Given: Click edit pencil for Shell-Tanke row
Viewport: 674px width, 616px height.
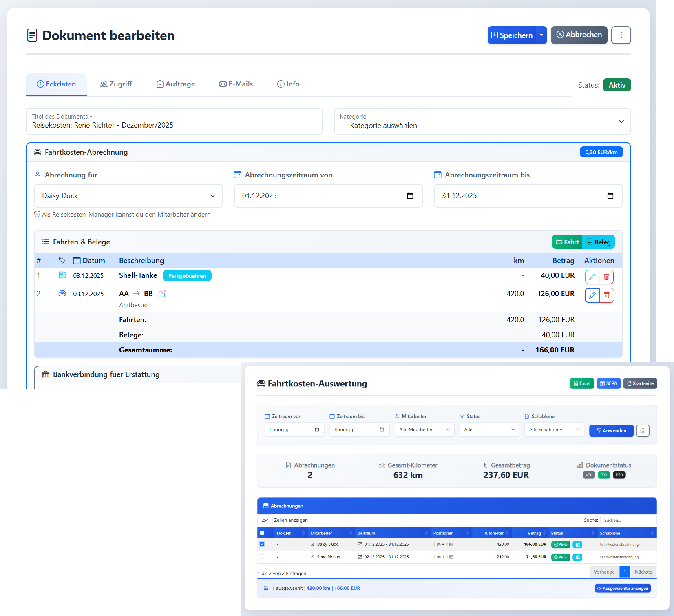Looking at the screenshot, I should [592, 277].
